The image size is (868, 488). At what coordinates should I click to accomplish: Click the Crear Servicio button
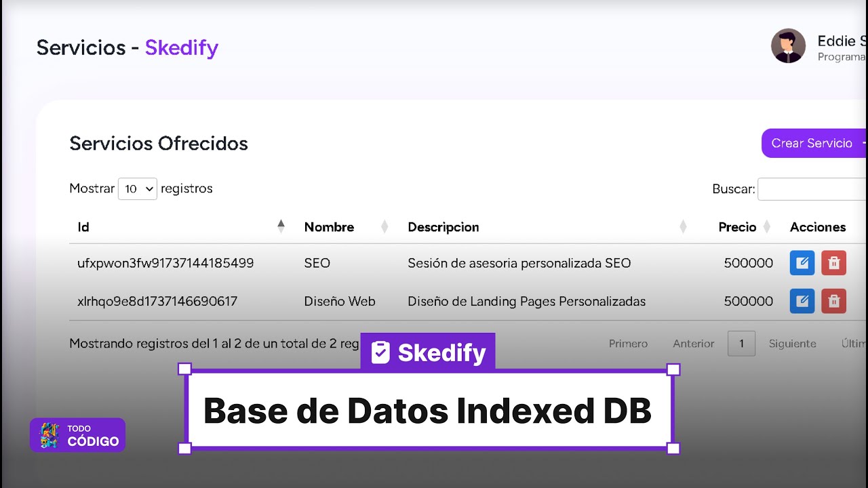pos(814,143)
